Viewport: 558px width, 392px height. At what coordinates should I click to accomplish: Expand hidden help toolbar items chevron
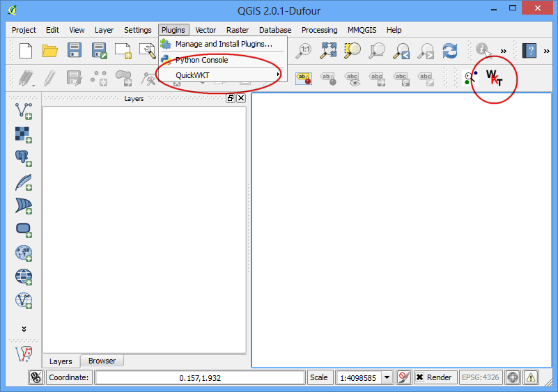tap(546, 51)
